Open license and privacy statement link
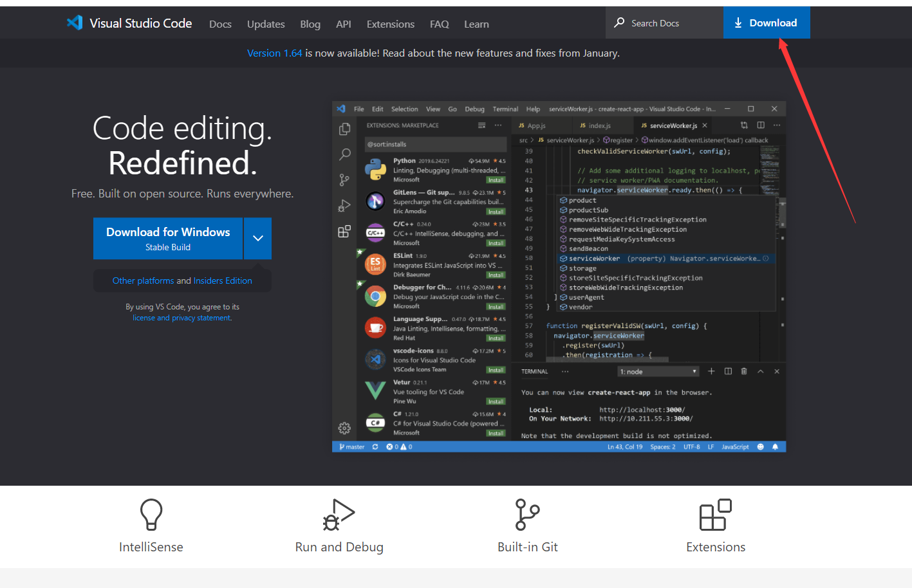Viewport: 912px width, 588px height. (x=181, y=318)
